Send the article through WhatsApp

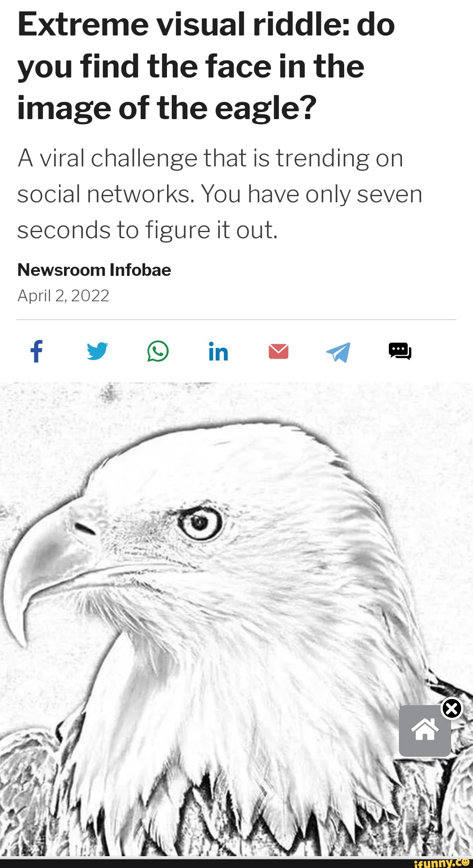[158, 351]
